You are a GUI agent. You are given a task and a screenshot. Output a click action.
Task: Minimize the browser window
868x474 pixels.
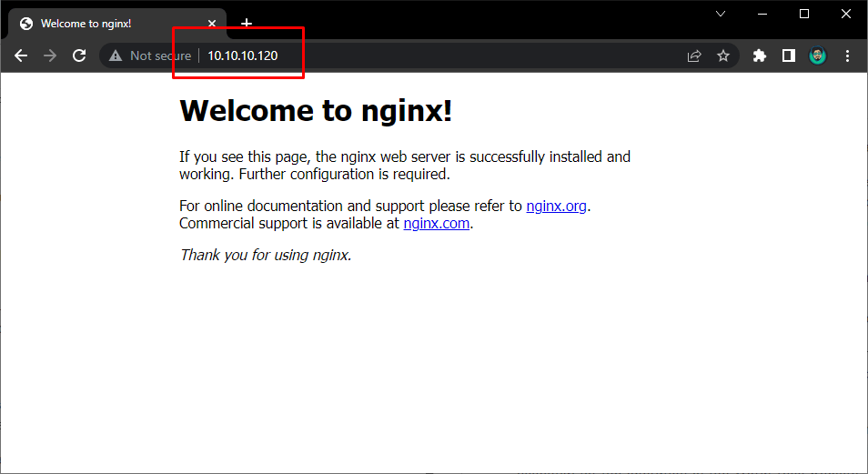pos(762,14)
